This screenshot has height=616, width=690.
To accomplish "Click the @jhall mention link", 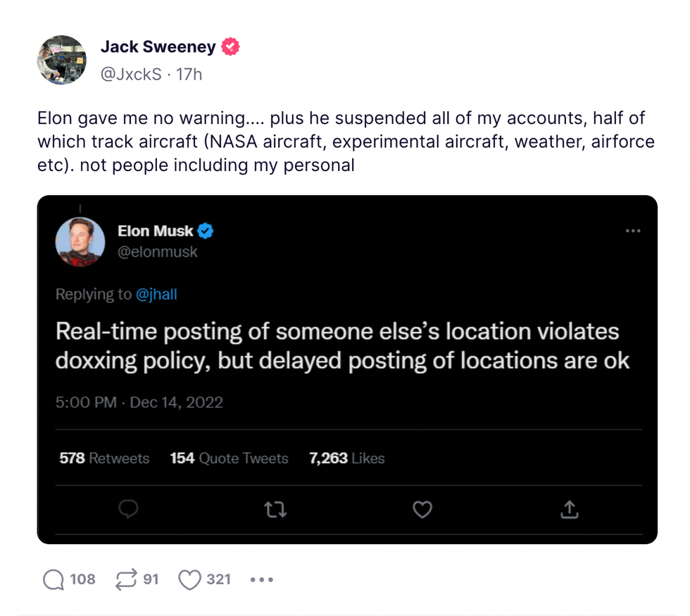I will pyautogui.click(x=156, y=294).
